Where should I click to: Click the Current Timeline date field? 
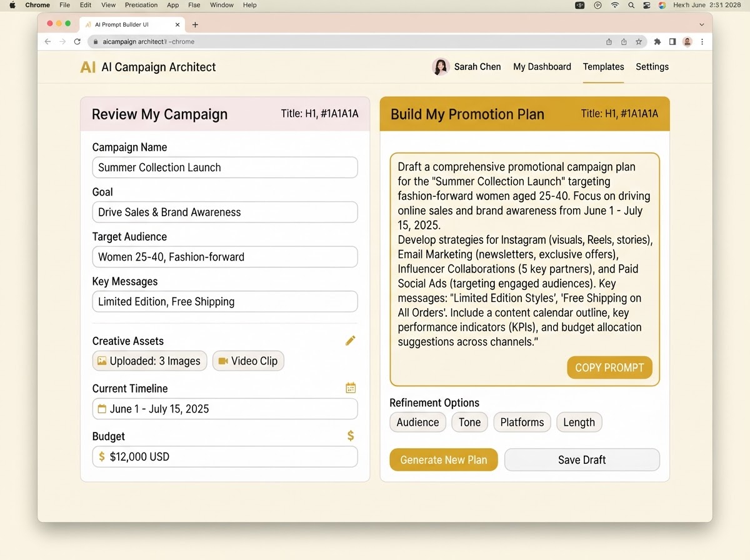tap(225, 409)
